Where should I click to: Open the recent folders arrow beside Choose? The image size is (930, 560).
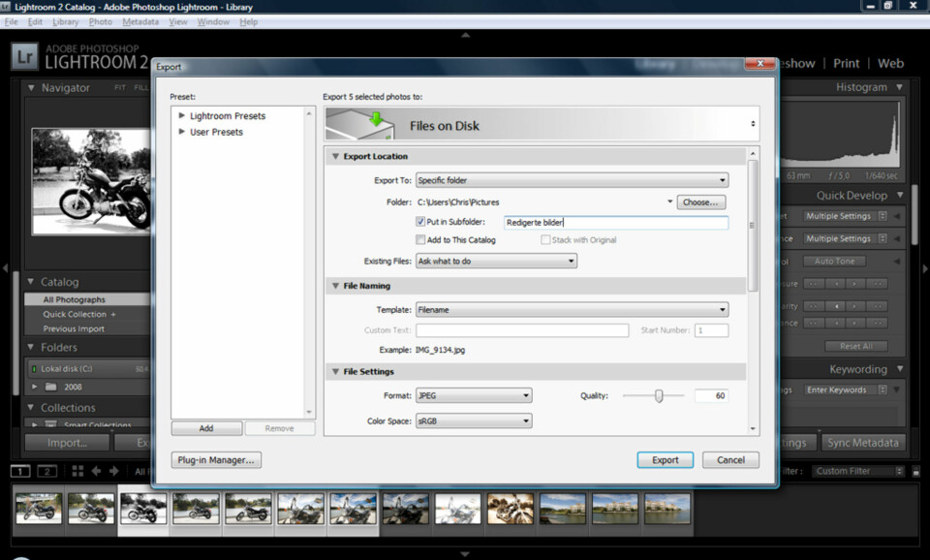pyautogui.click(x=669, y=202)
